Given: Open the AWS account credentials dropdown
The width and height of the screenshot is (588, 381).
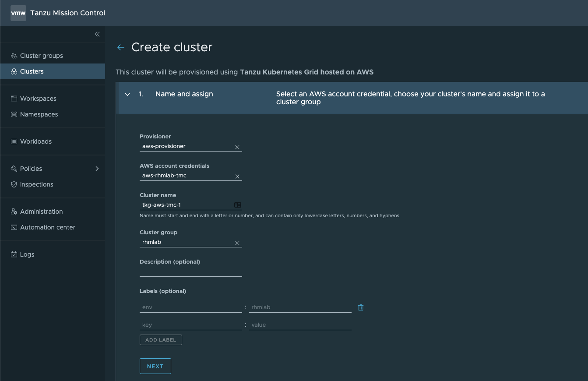Looking at the screenshot, I should point(191,176).
